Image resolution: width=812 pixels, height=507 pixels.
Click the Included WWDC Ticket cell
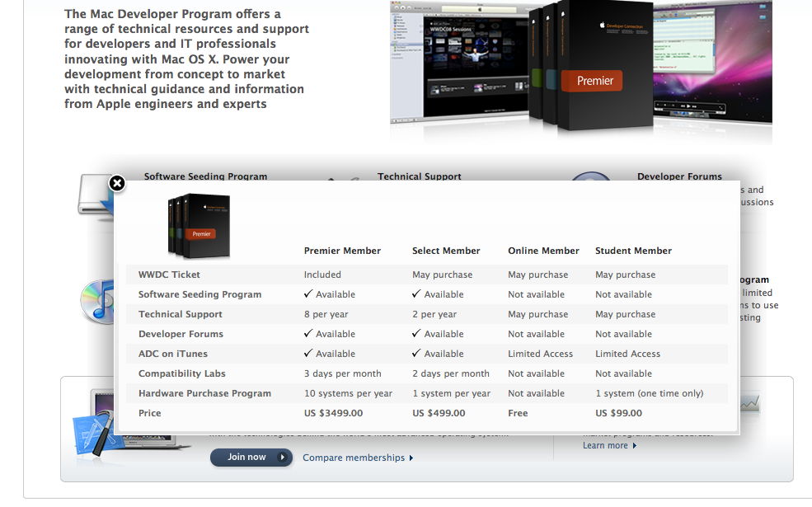point(322,275)
